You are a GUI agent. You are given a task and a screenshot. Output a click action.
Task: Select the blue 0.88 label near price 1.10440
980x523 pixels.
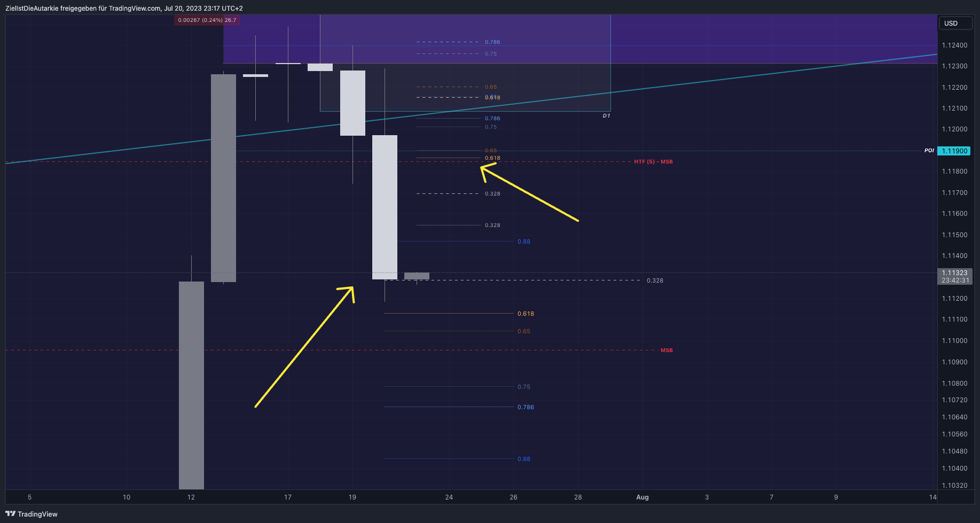(x=524, y=459)
